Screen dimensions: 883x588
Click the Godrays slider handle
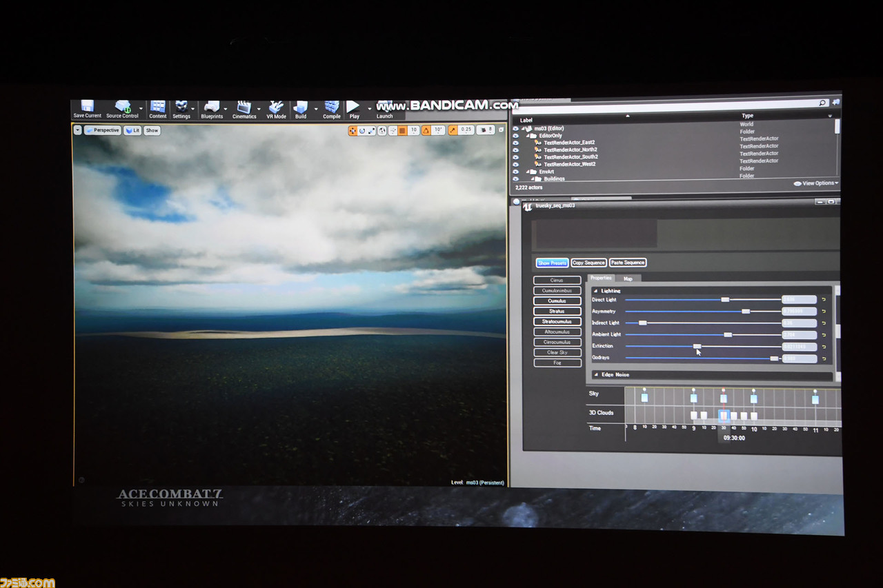point(774,358)
